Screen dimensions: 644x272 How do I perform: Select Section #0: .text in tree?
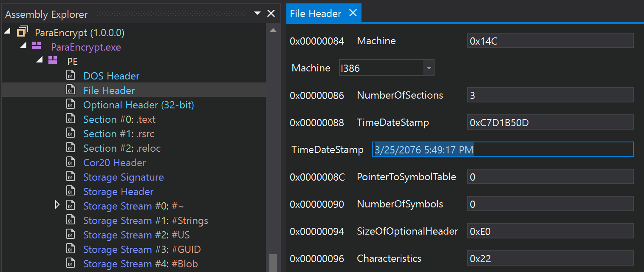119,119
